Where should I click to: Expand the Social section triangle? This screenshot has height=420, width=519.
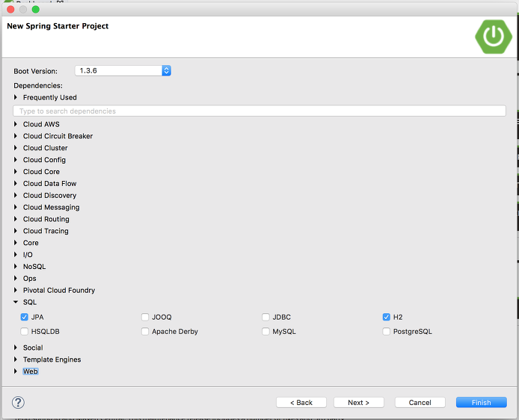15,348
